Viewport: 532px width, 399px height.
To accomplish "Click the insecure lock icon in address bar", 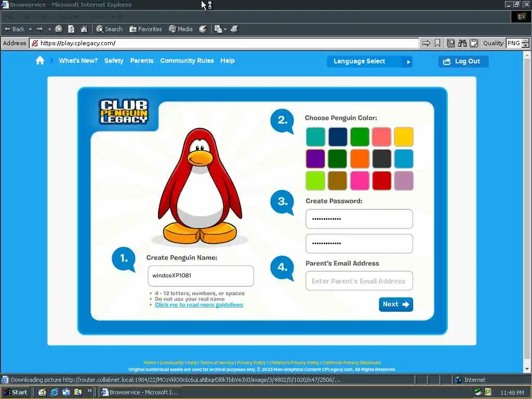I will [34, 43].
